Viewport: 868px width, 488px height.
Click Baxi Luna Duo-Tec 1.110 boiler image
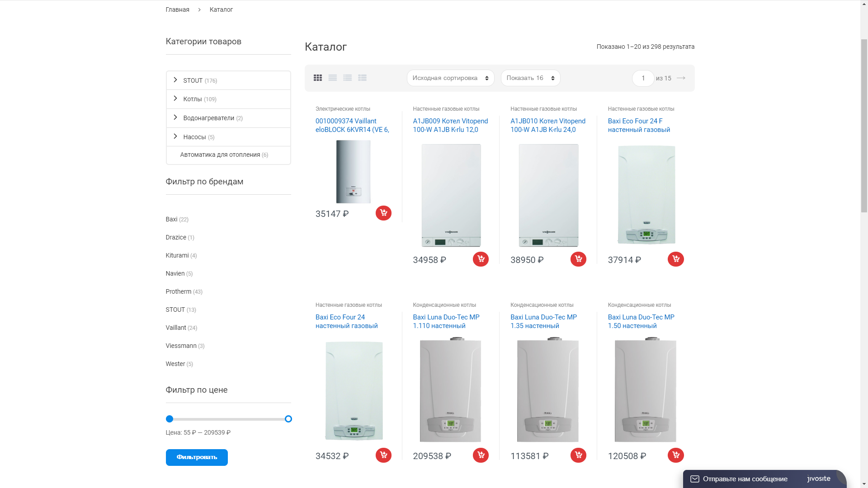[x=450, y=389]
